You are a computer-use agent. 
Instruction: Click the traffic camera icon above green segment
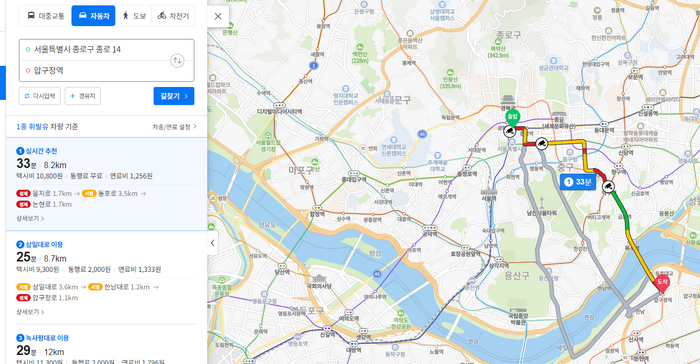coord(608,186)
